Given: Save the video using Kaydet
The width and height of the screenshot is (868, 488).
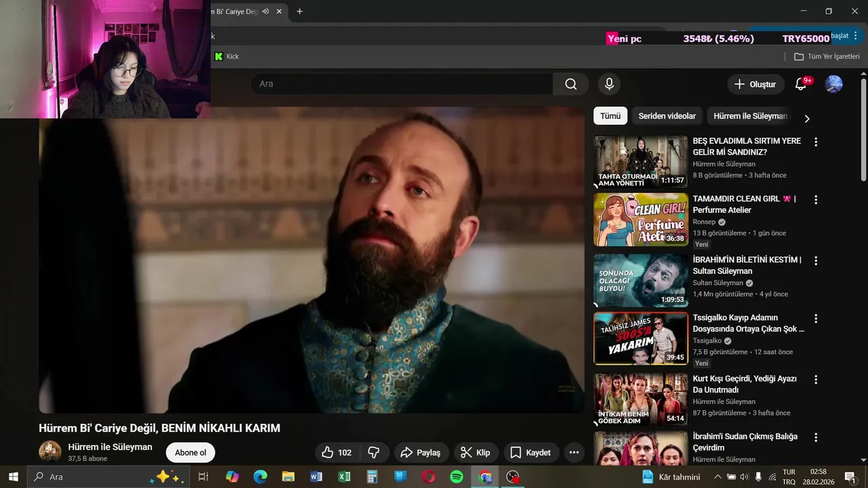Looking at the screenshot, I should 530,453.
